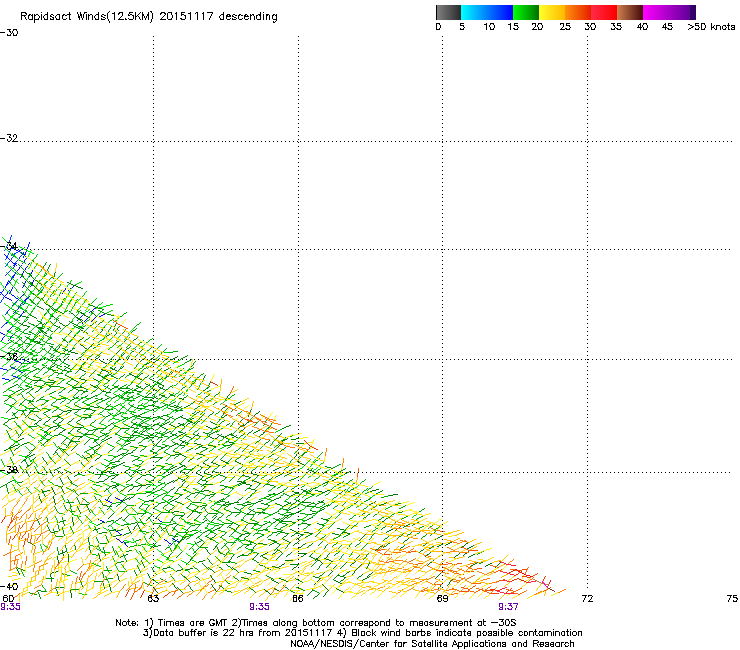This screenshot has width=740, height=650.
Task: Click the '-40' latitude axis label
Action: 9,586
